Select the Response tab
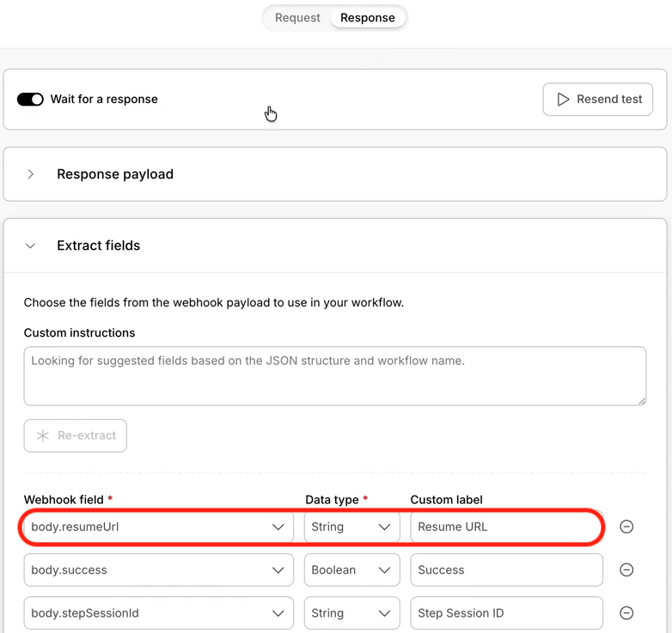 coord(367,17)
